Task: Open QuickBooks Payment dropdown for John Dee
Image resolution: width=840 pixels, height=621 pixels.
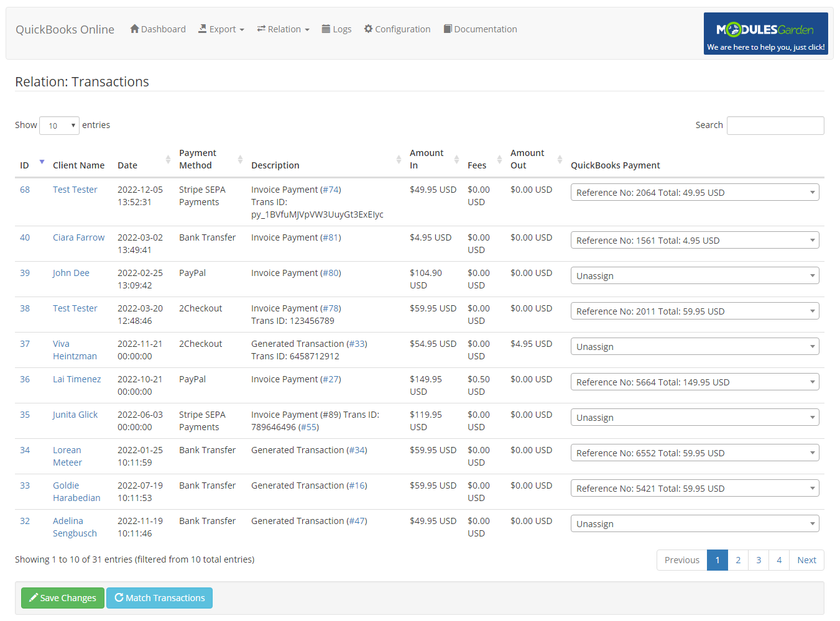Action: click(695, 276)
